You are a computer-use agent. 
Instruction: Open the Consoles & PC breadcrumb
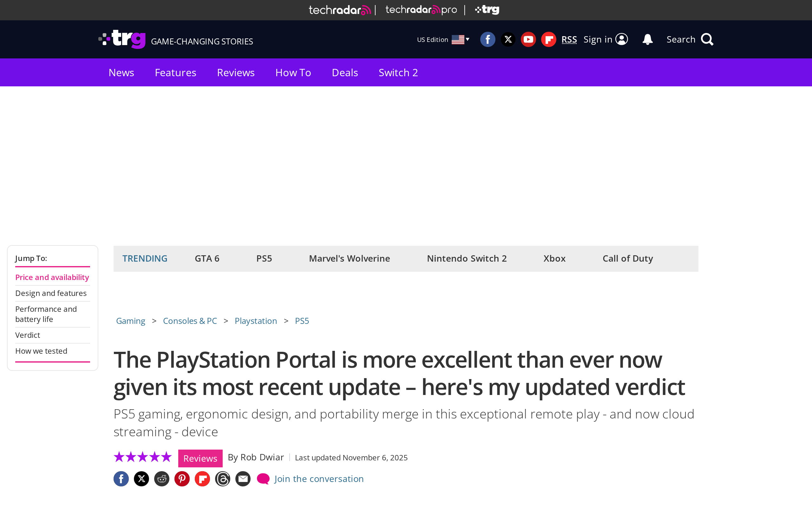tap(190, 321)
